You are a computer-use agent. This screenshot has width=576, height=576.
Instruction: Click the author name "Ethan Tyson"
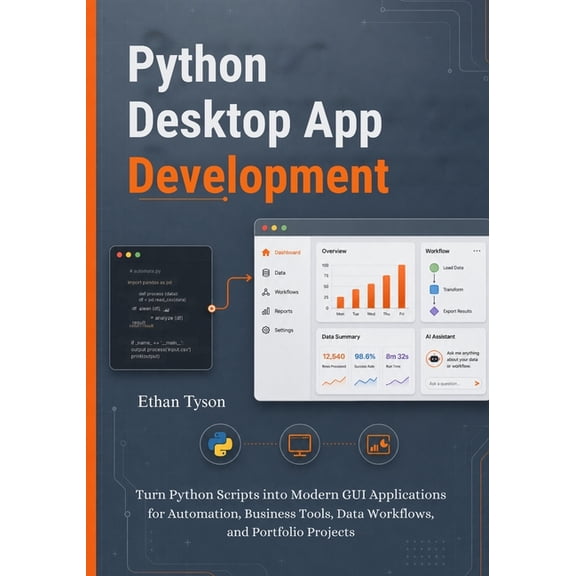click(181, 402)
